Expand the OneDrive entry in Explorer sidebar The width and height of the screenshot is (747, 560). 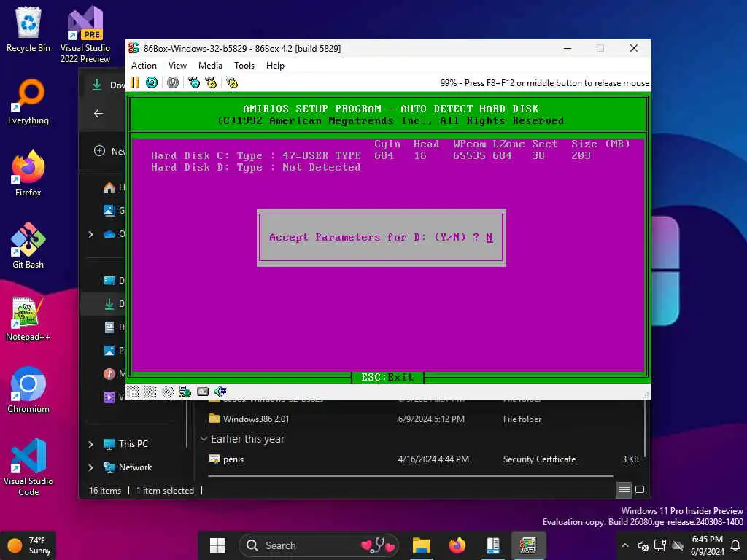[90, 234]
